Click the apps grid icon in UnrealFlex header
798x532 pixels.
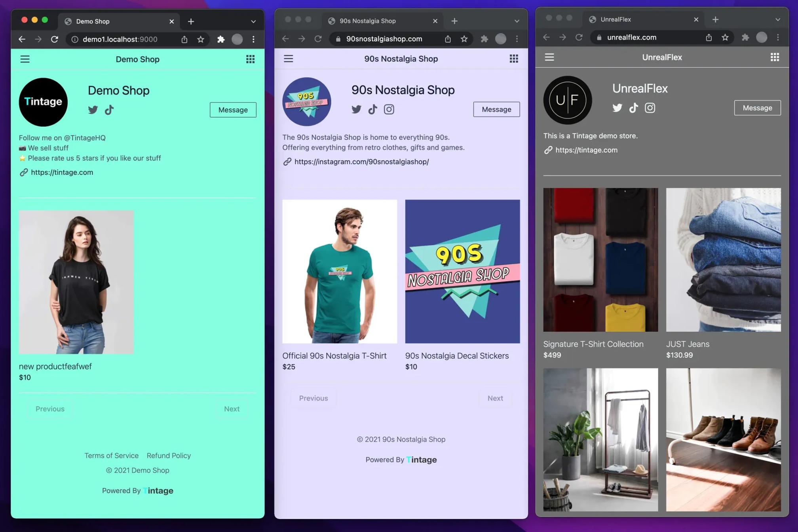pos(775,57)
